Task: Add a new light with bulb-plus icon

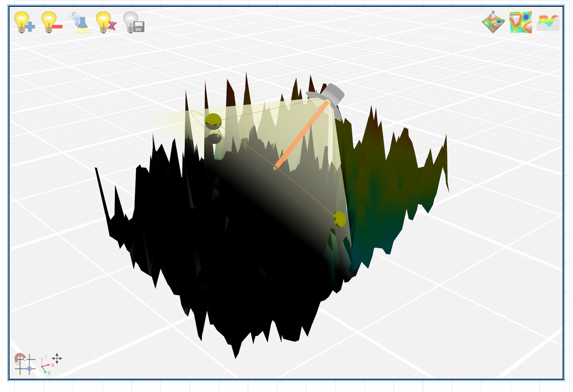Action: (25, 22)
